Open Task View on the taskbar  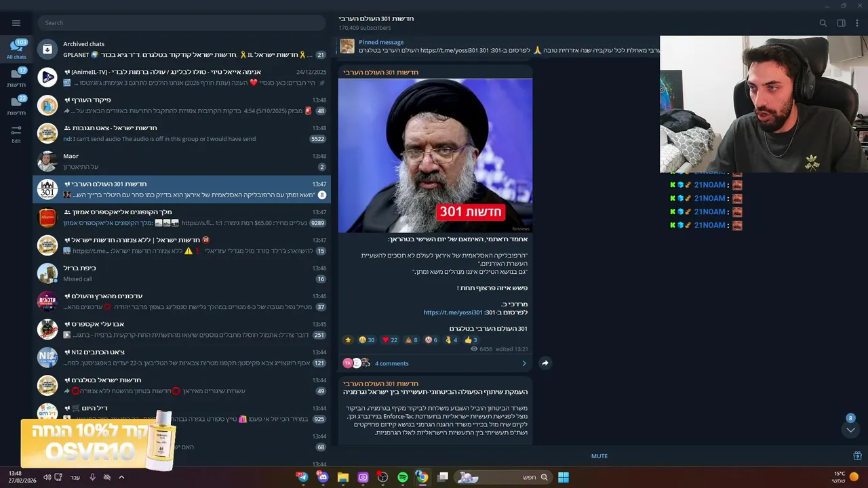[x=443, y=477]
